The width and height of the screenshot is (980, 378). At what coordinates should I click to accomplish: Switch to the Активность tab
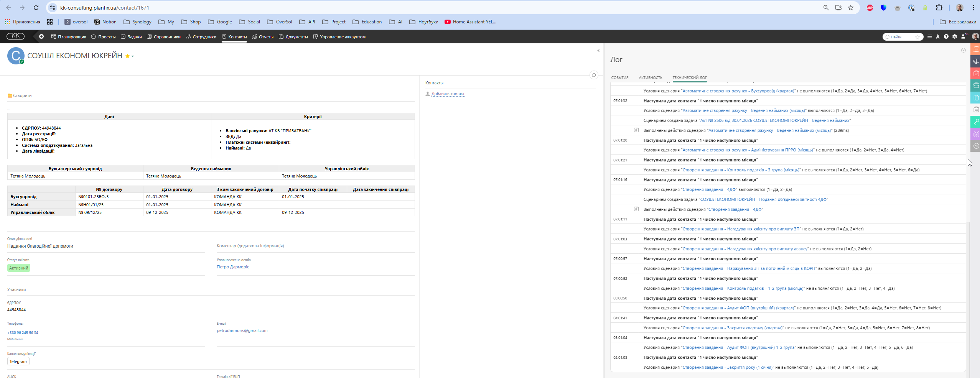[x=651, y=77]
